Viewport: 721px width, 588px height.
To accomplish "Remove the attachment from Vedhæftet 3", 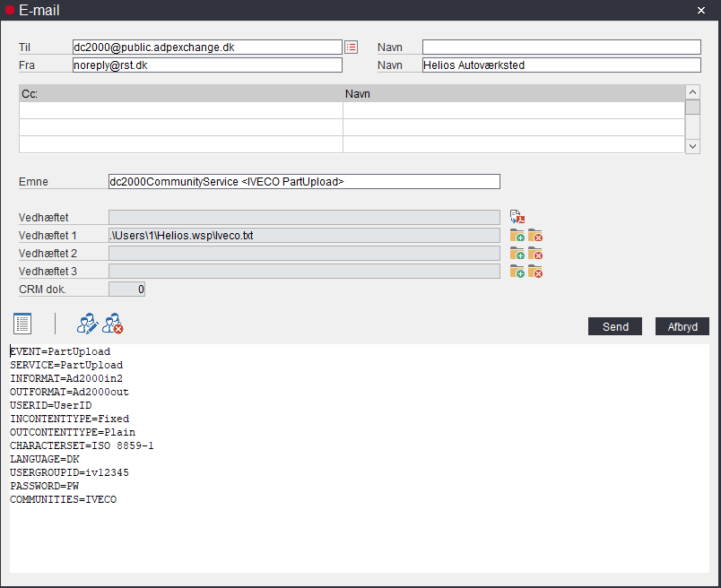I will click(x=535, y=272).
